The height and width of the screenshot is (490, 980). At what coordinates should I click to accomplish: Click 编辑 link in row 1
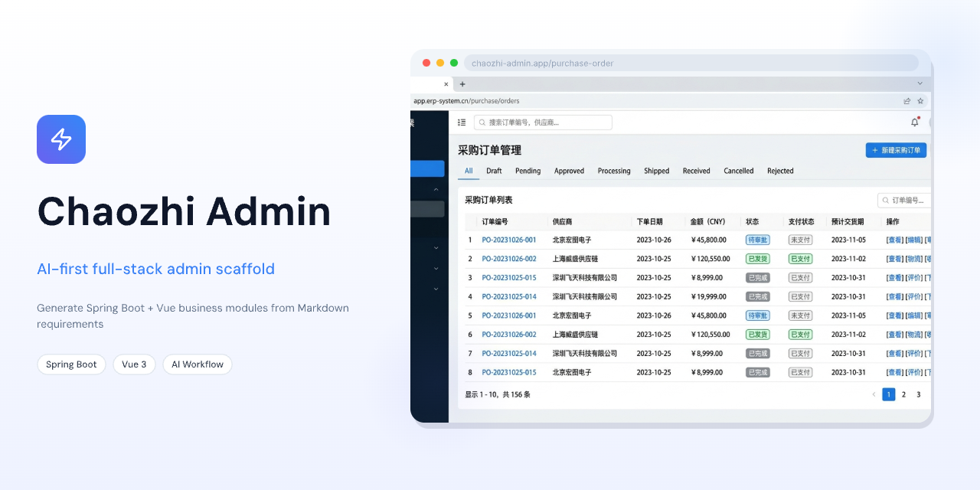click(914, 240)
